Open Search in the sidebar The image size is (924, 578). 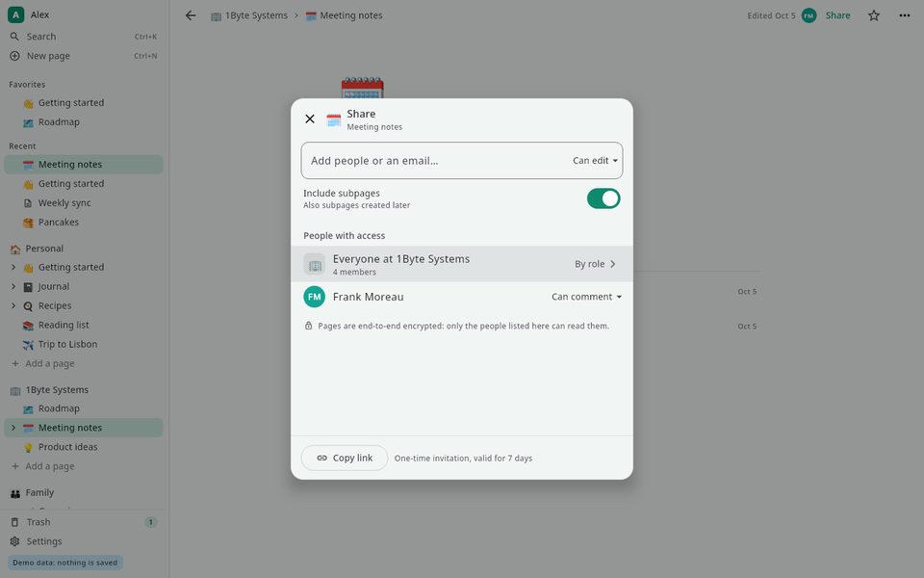point(83,37)
